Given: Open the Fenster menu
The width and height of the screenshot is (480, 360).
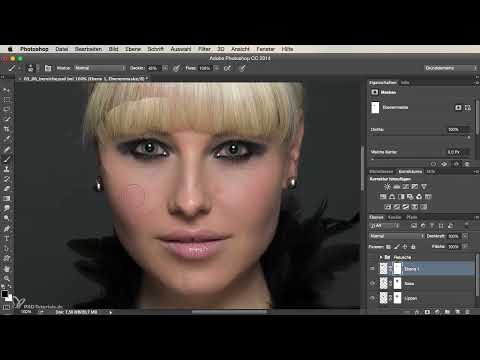Looking at the screenshot, I should (265, 49).
